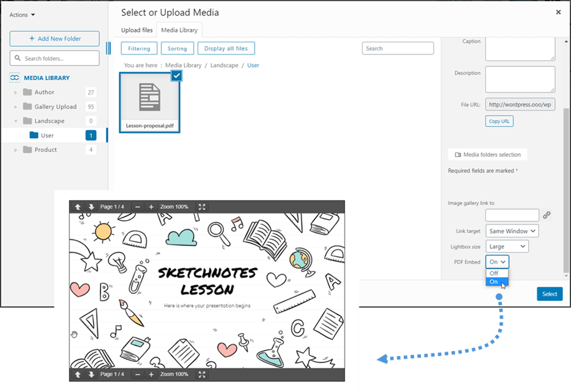Open the Link target dropdown

coord(512,231)
